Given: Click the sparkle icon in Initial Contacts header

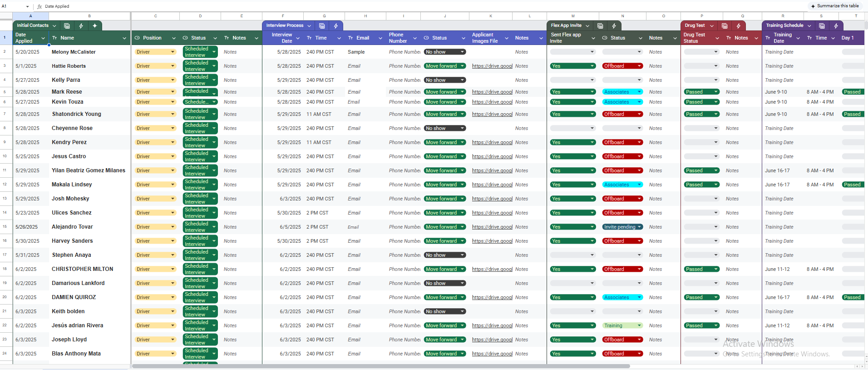Looking at the screenshot, I should click(x=95, y=26).
